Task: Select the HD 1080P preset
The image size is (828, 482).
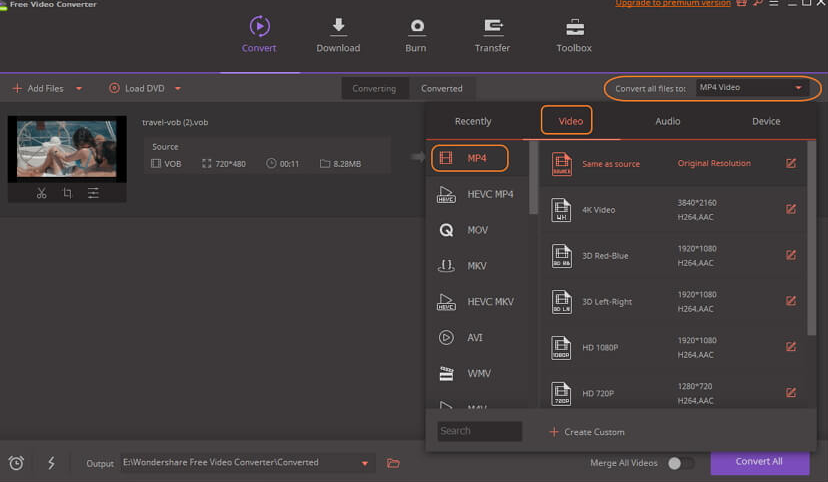Action: pyautogui.click(x=672, y=347)
